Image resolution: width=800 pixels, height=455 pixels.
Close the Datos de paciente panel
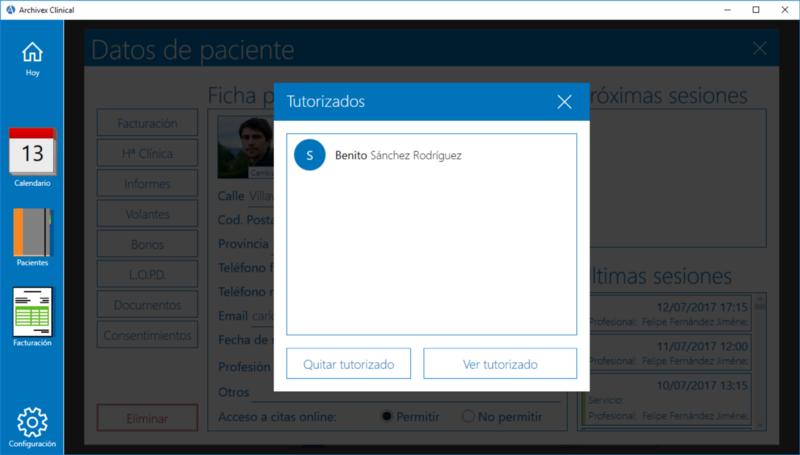tap(760, 48)
